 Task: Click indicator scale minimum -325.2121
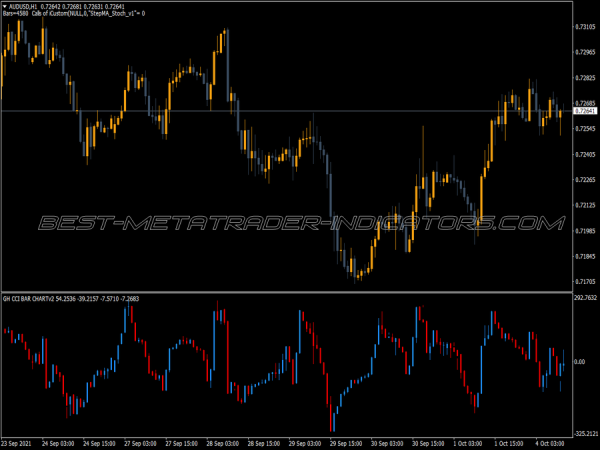click(x=586, y=434)
